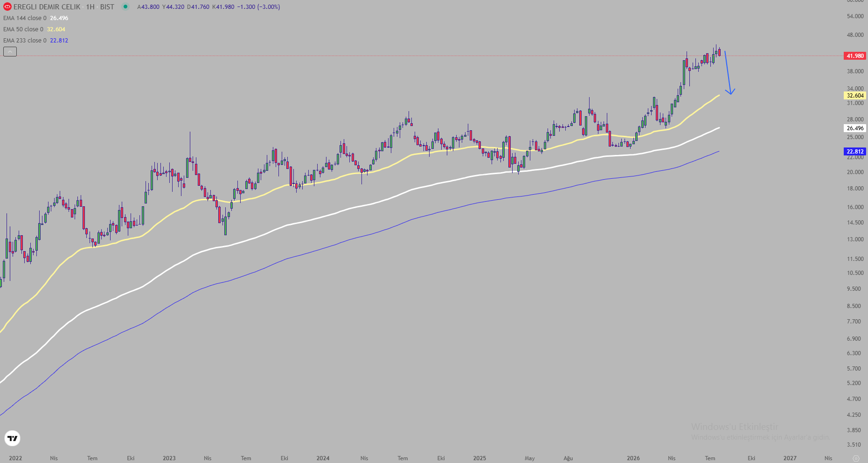Open chart settings hexagon gear icon

856,458
